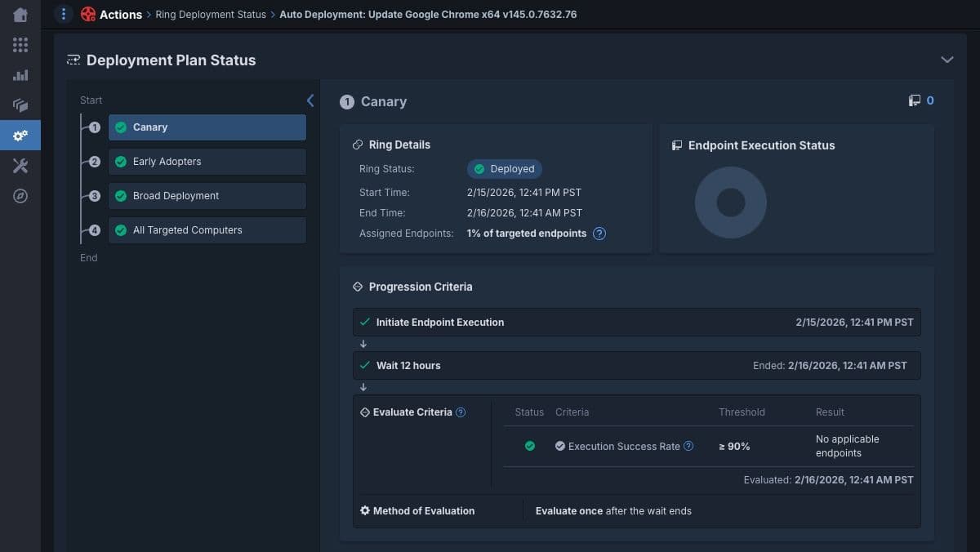980x552 pixels.
Task: Select the Early Adopters ring step
Action: [x=207, y=162]
